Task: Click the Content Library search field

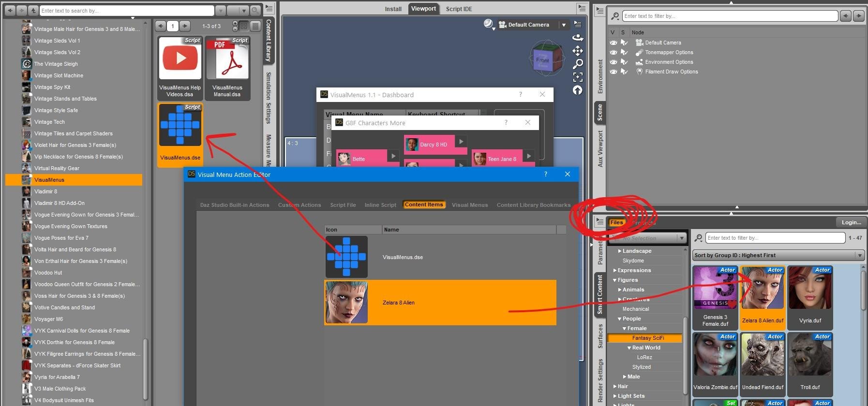Action: pos(127,10)
